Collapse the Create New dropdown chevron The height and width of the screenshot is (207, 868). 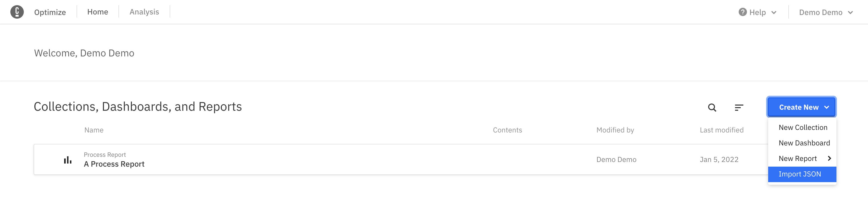coord(827,107)
